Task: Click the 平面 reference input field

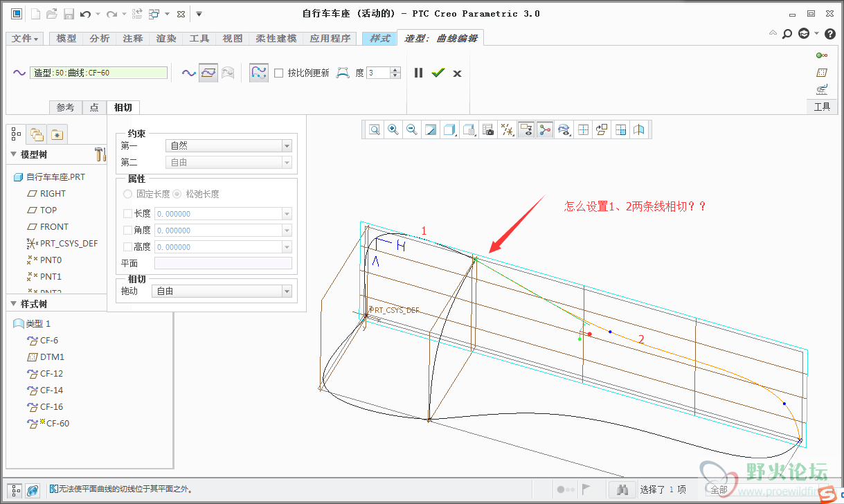Action: [223, 263]
